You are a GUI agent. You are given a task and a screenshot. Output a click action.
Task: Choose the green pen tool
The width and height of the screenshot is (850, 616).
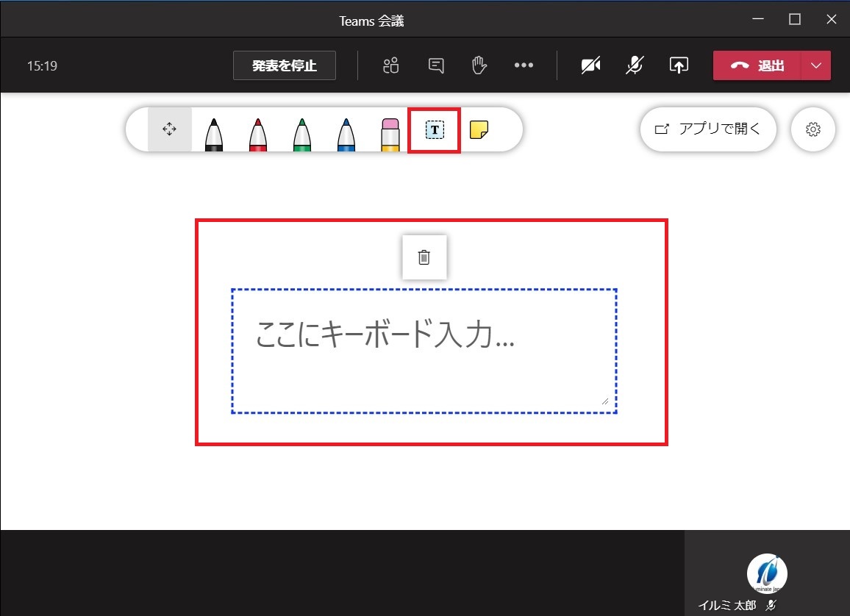pos(302,135)
